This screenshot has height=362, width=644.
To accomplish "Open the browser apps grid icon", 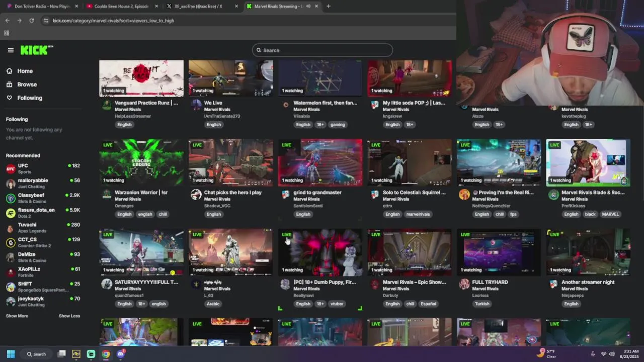I will 7,33.
